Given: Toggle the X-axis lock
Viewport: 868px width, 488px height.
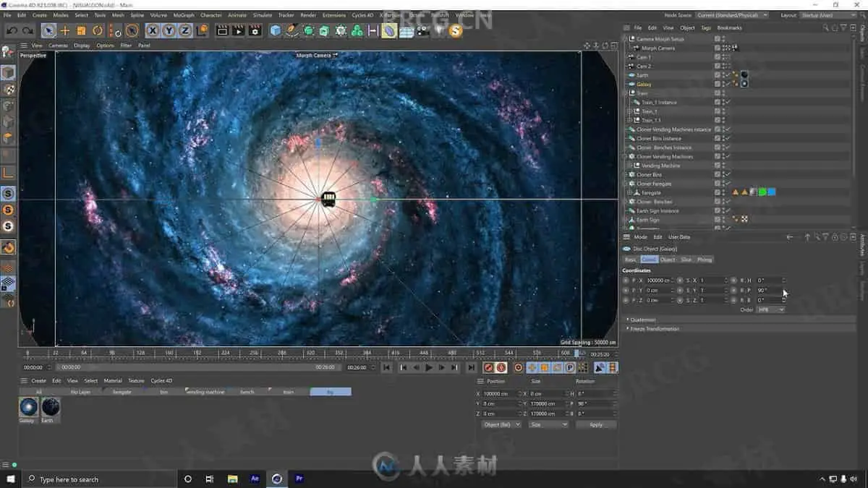Looking at the screenshot, I should tap(153, 30).
